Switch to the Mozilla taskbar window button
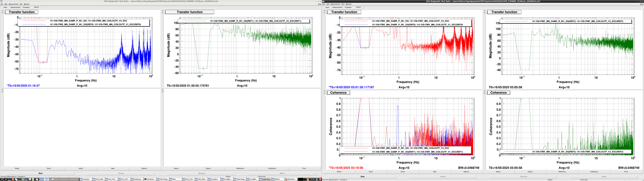644x181 pixels. point(291,179)
